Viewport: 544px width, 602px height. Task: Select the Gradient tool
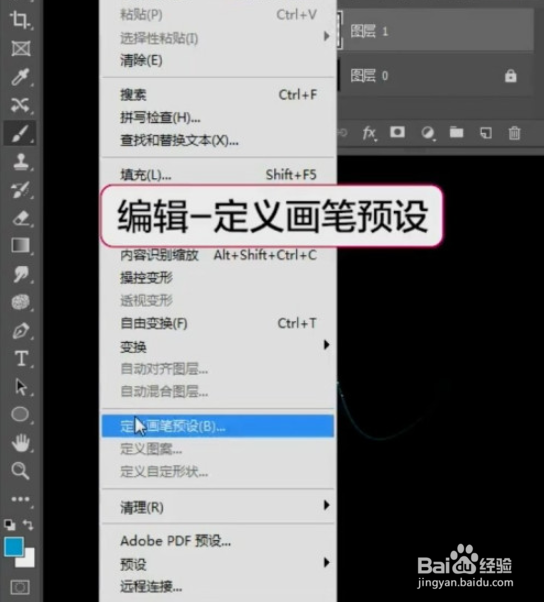(21, 245)
